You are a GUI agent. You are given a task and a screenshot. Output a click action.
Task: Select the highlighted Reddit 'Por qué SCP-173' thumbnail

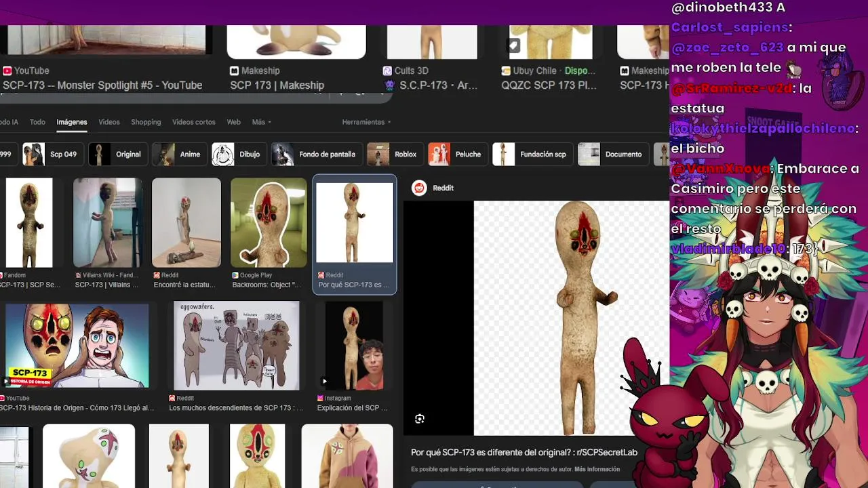(355, 222)
